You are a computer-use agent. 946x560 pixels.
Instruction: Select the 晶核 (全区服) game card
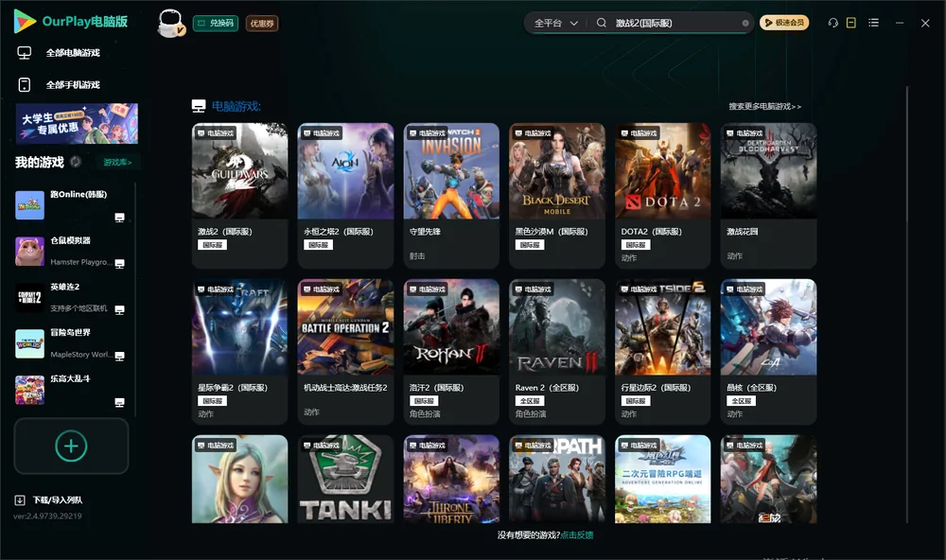(x=768, y=352)
